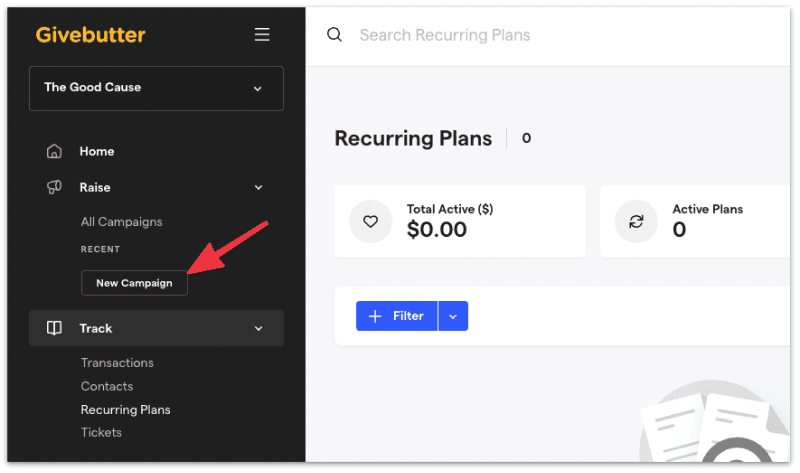Click the New Campaign button
Image resolution: width=800 pixels, height=473 pixels.
point(134,283)
